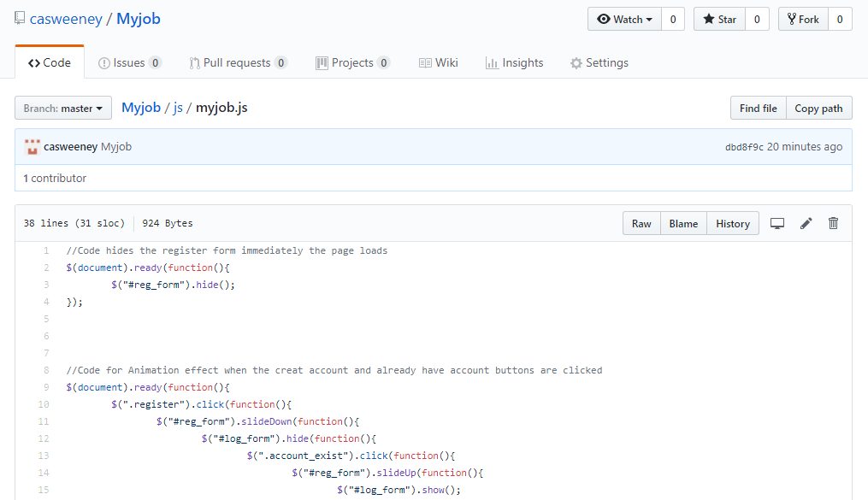
Task: Open the js folder breadcrumb link
Action: point(178,108)
